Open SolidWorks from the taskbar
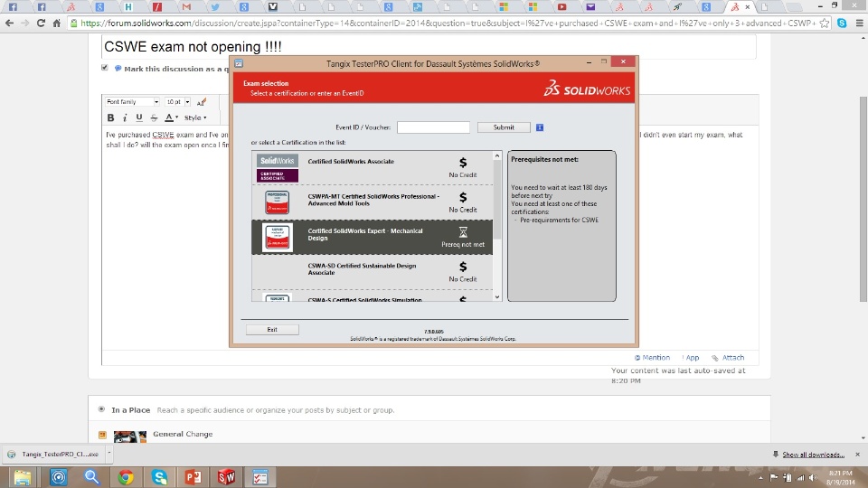This screenshot has width=868, height=488. click(226, 477)
